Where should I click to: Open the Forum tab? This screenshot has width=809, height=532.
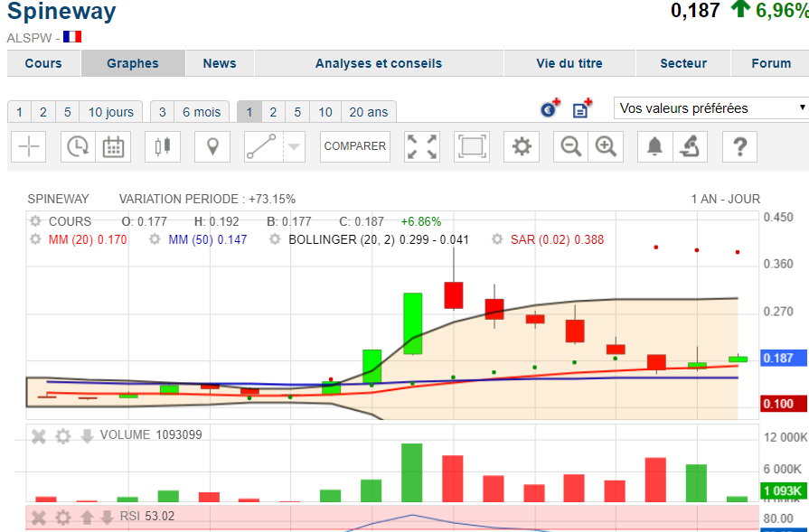click(771, 63)
